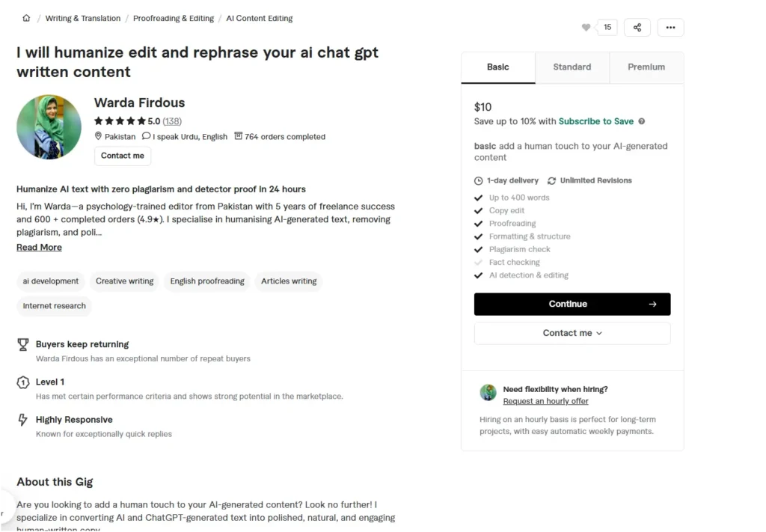
Task: Click the home icon in breadcrumb
Action: [27, 18]
